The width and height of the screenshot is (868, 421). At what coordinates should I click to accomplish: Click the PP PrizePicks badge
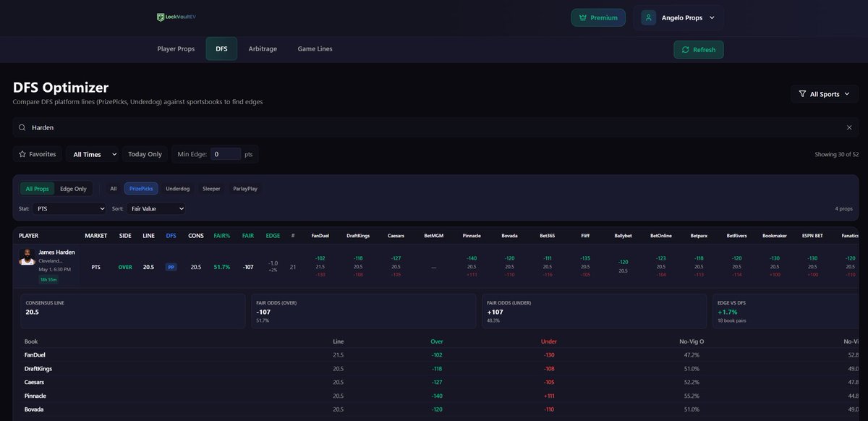click(x=171, y=267)
